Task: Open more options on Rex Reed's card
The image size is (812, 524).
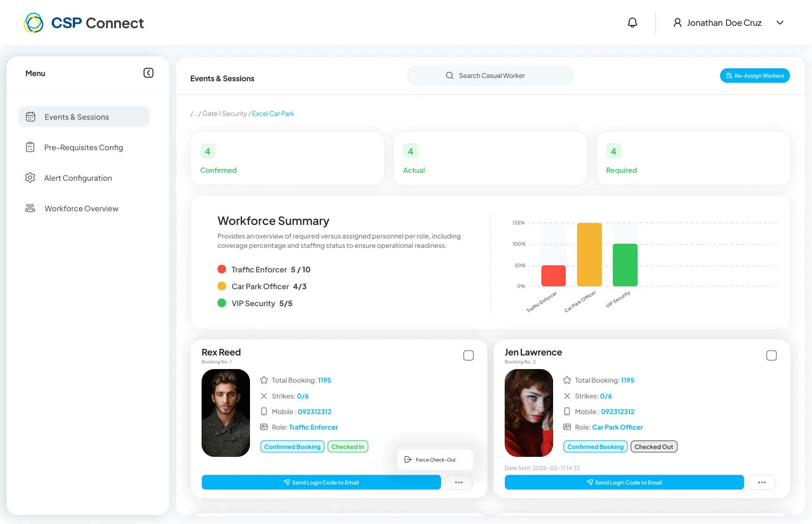Action: coord(459,482)
